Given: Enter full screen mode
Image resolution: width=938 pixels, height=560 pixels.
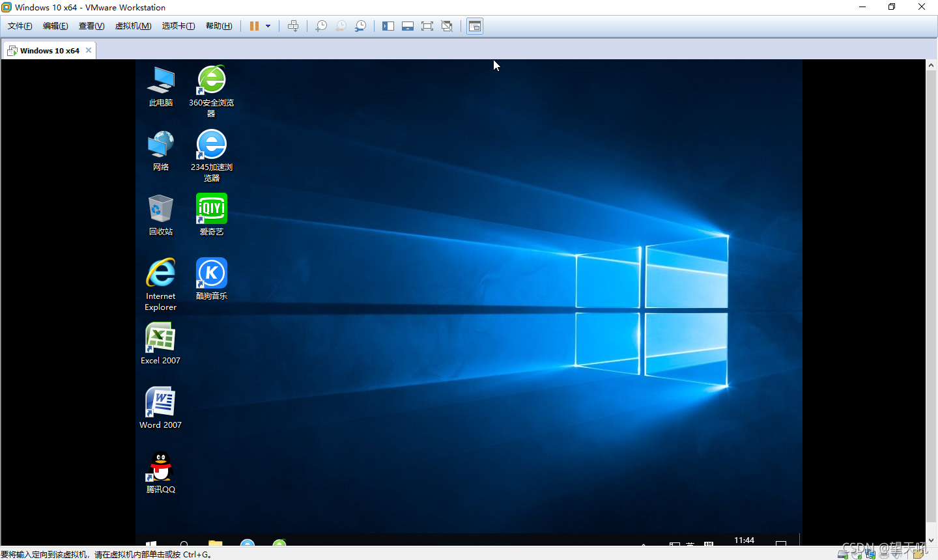Looking at the screenshot, I should click(x=427, y=26).
